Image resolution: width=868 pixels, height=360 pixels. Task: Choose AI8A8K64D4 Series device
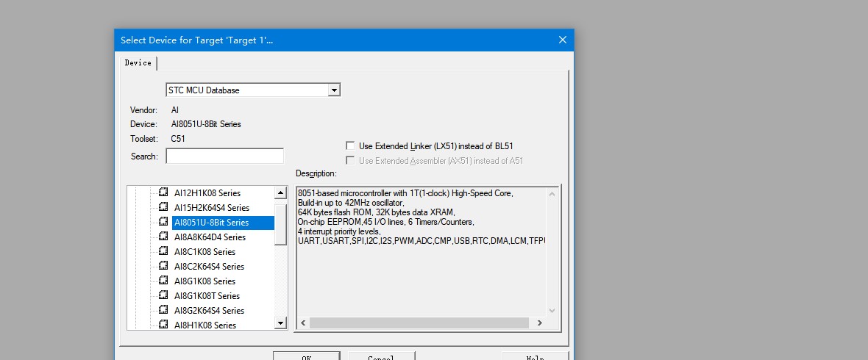coord(210,237)
